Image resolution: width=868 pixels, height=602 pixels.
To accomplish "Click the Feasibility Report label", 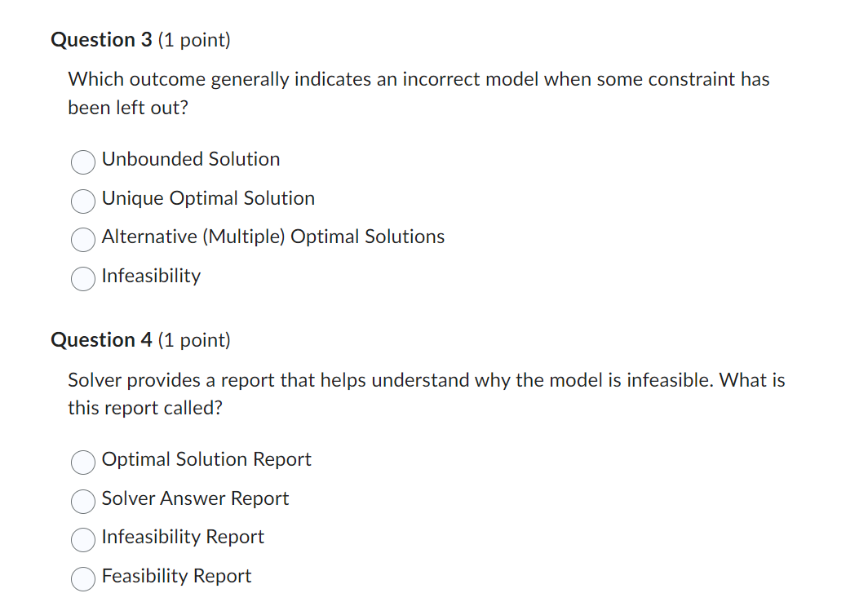I will pos(176,576).
